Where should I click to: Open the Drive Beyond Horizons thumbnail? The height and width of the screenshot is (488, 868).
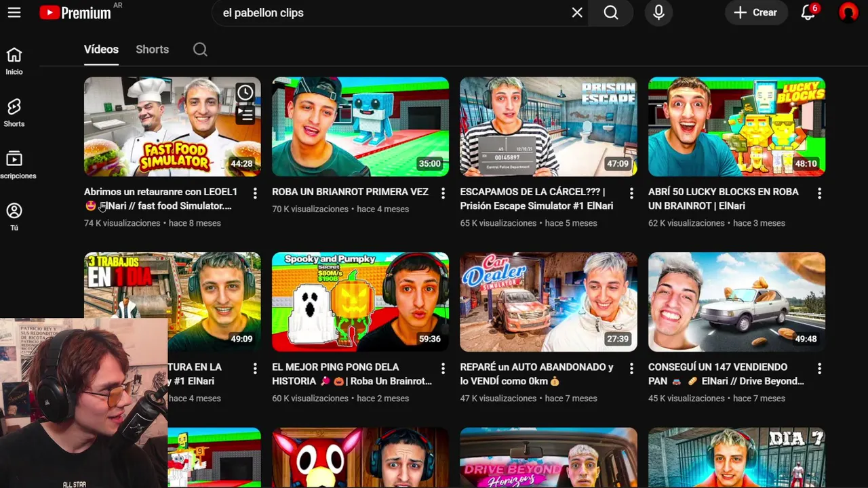click(x=549, y=457)
